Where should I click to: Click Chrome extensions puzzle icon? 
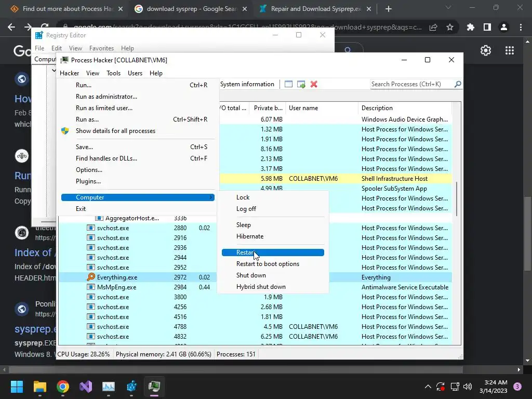pyautogui.click(x=470, y=27)
